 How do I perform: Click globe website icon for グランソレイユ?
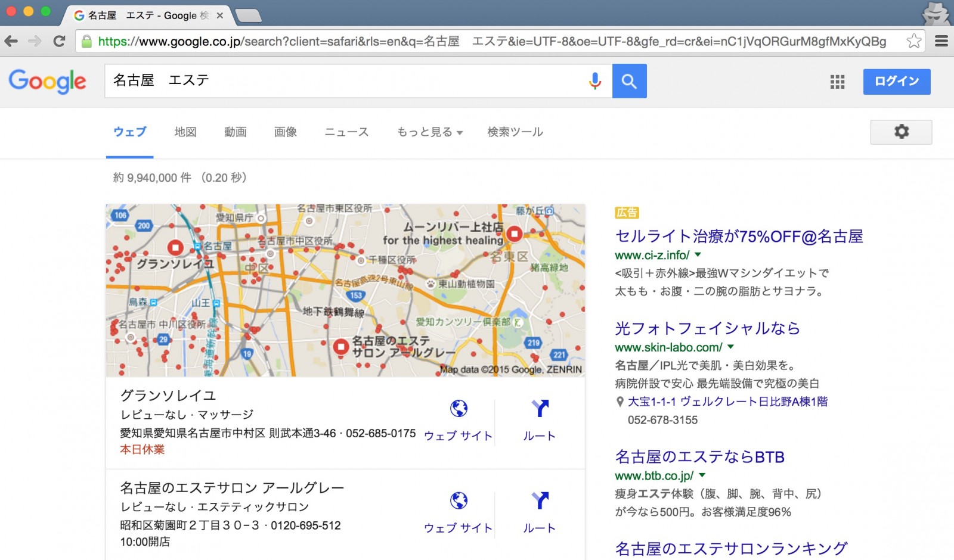[459, 409]
